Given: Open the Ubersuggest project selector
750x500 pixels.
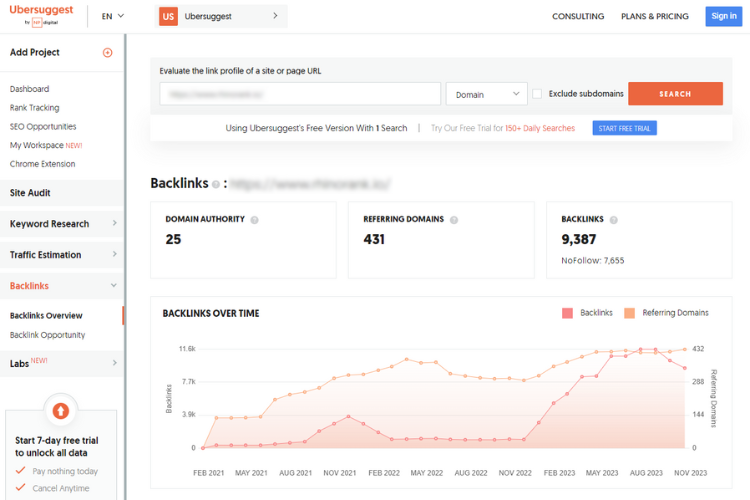Looking at the screenshot, I should coord(221,16).
